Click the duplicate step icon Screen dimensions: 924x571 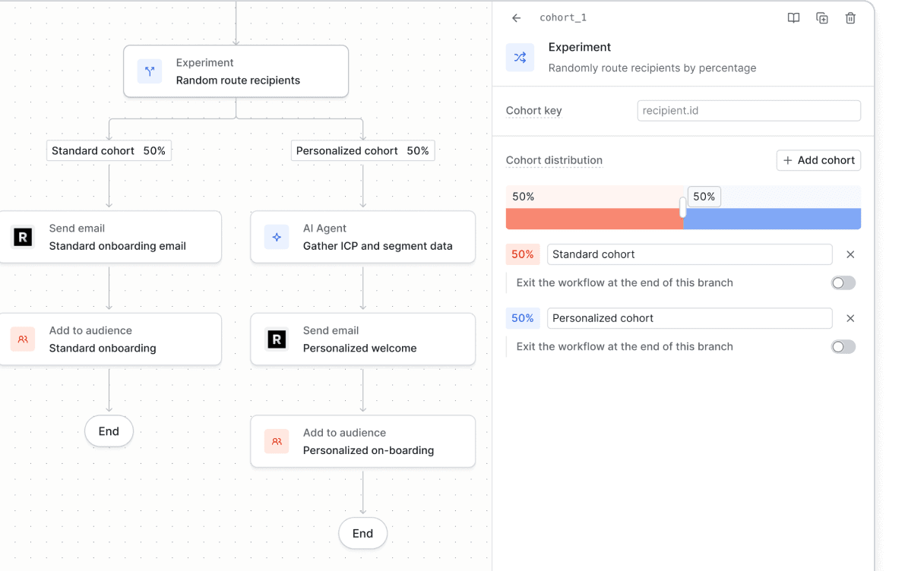point(822,18)
